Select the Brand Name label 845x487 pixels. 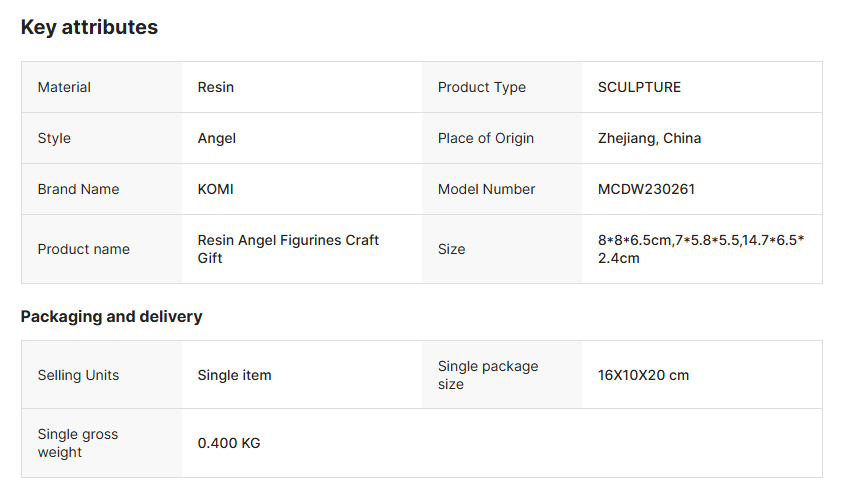[x=78, y=189]
